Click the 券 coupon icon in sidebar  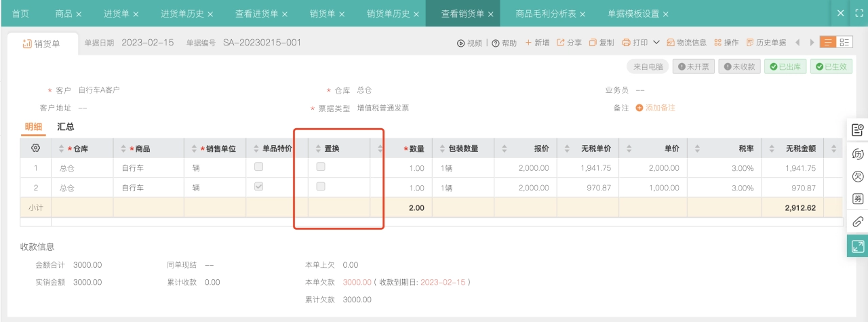pyautogui.click(x=857, y=199)
